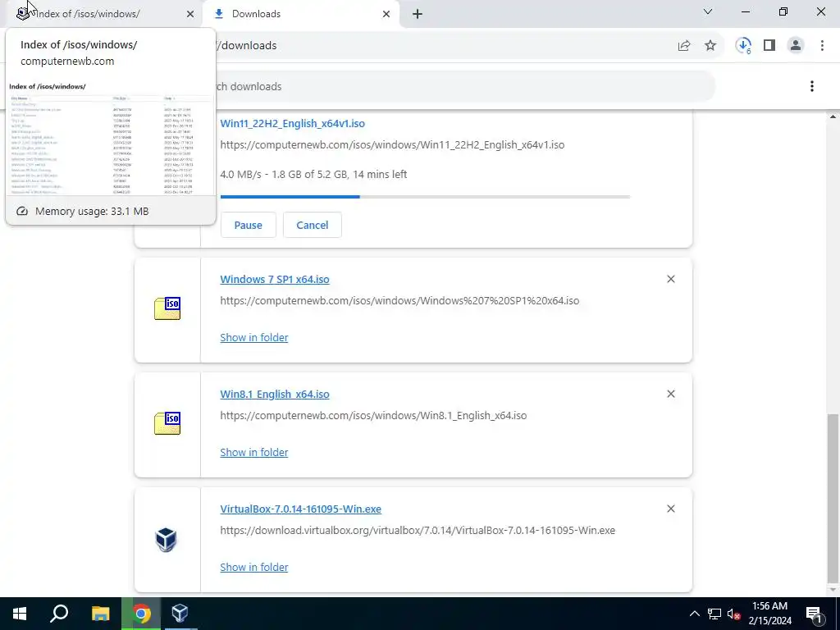Open VirtualBox from the taskbar
Viewport: 840px width, 630px height.
[x=180, y=614]
